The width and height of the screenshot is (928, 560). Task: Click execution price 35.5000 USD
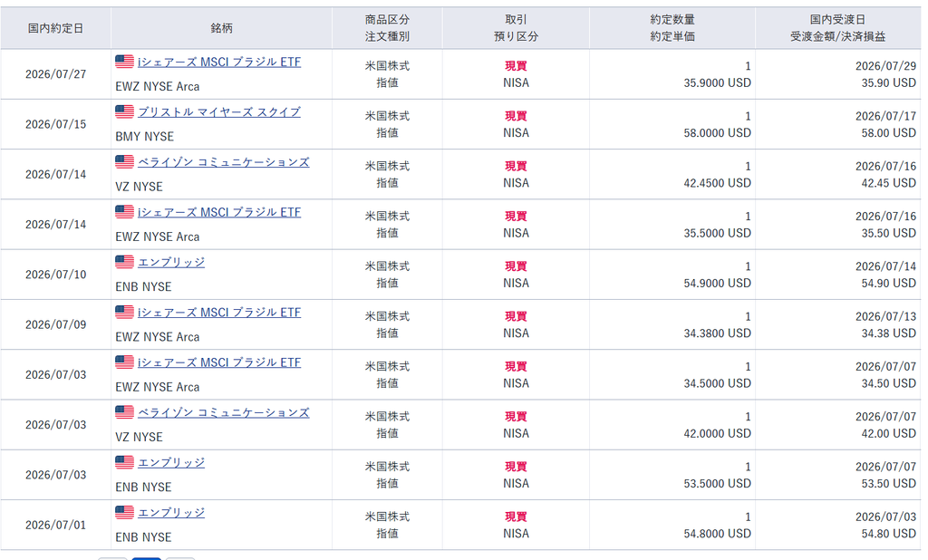[x=718, y=233]
